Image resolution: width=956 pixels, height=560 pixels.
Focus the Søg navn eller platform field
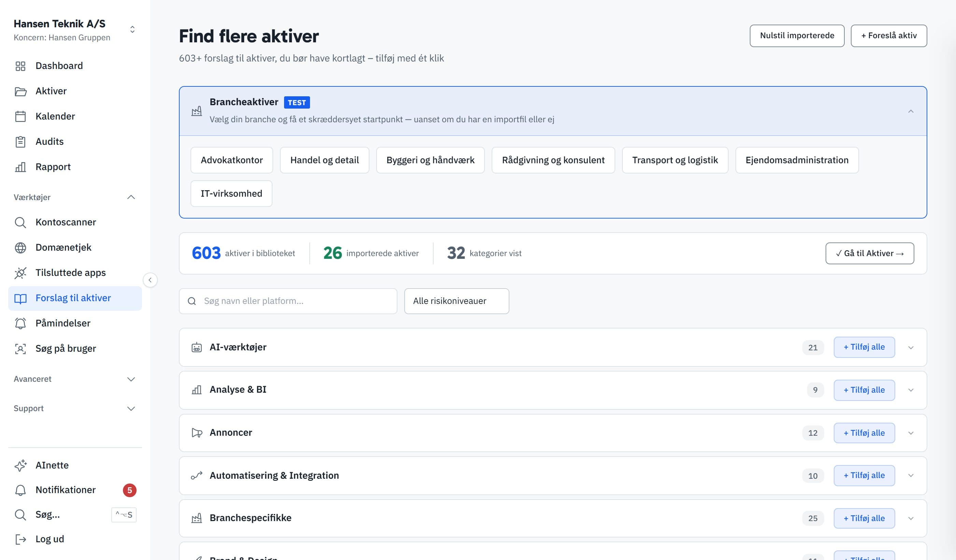click(288, 301)
